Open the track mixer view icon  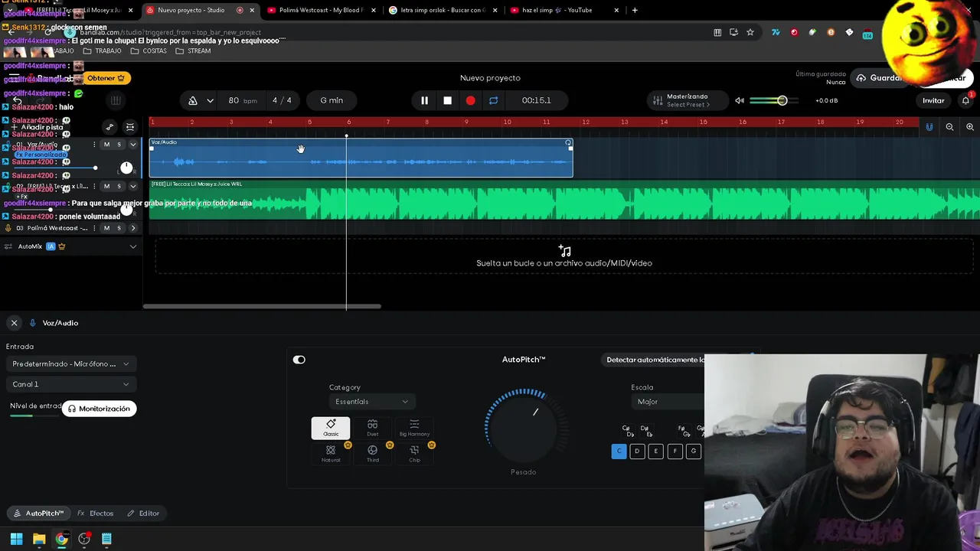pos(130,127)
